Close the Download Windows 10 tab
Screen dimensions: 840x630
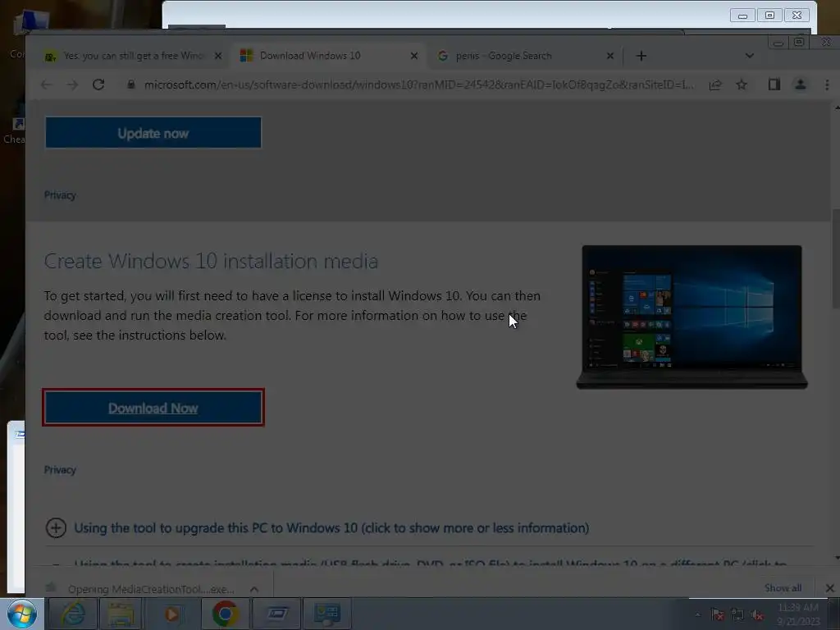pos(414,56)
